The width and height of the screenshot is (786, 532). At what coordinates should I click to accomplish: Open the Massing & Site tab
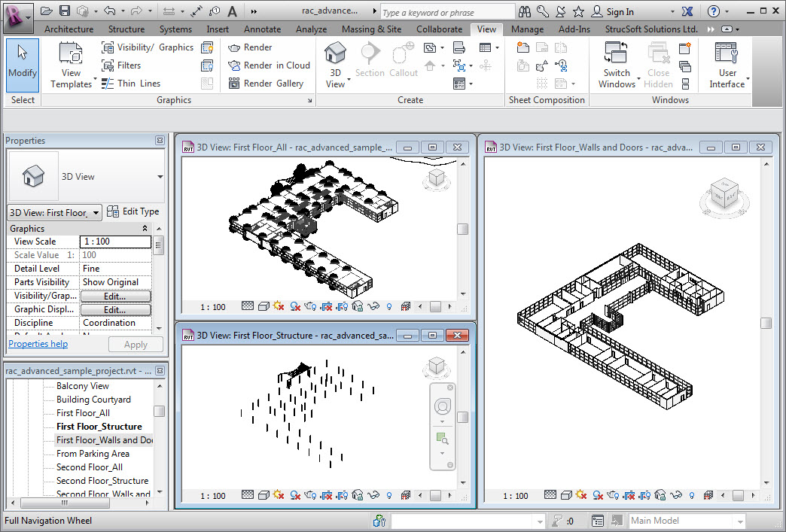pyautogui.click(x=372, y=29)
